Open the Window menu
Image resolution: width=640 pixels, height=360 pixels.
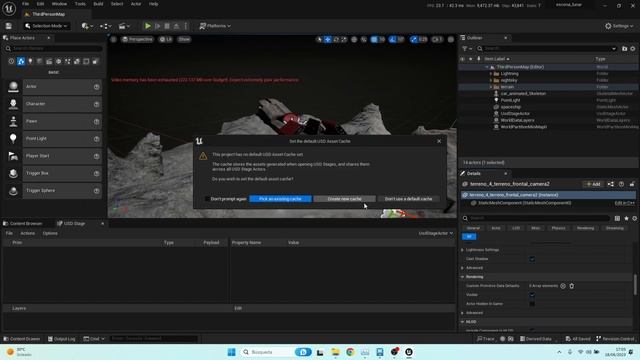coord(59,4)
